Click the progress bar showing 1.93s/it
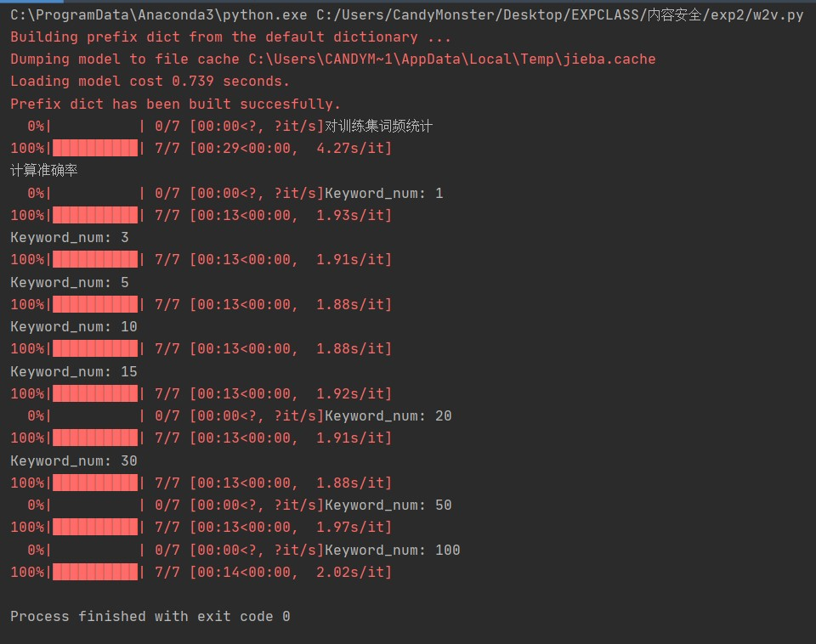816x644 pixels. pyautogui.click(x=95, y=216)
